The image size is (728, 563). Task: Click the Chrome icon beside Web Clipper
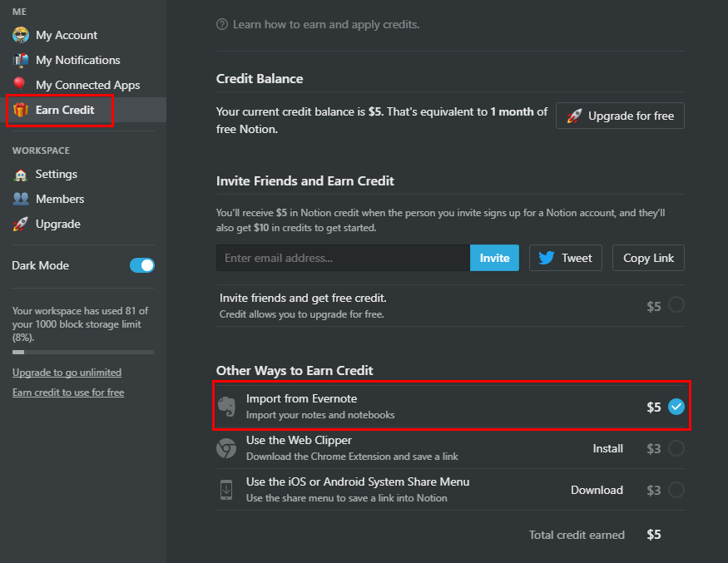226,448
